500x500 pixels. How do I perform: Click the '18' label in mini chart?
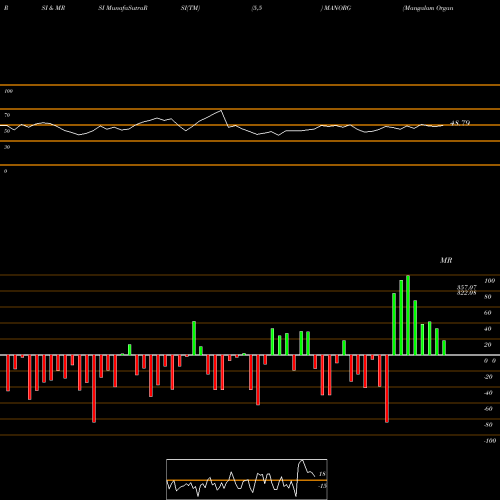coord(322,474)
